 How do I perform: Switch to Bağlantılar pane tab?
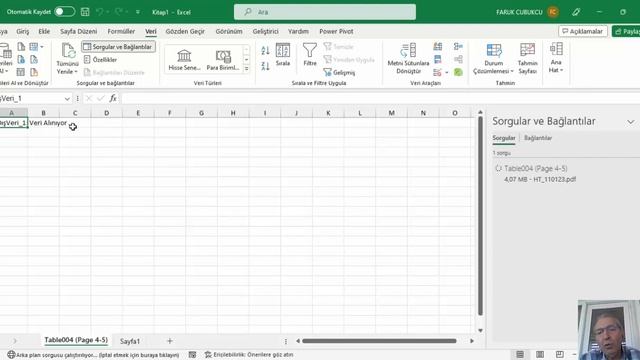(x=538, y=138)
